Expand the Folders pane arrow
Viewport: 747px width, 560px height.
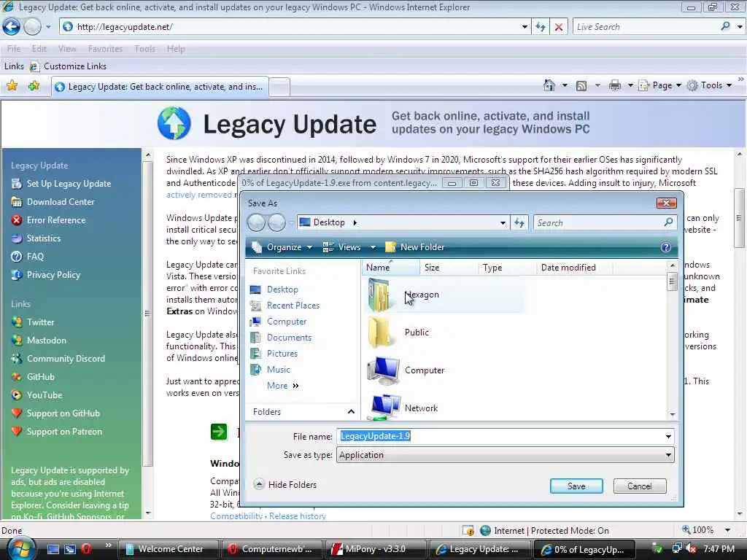click(351, 412)
